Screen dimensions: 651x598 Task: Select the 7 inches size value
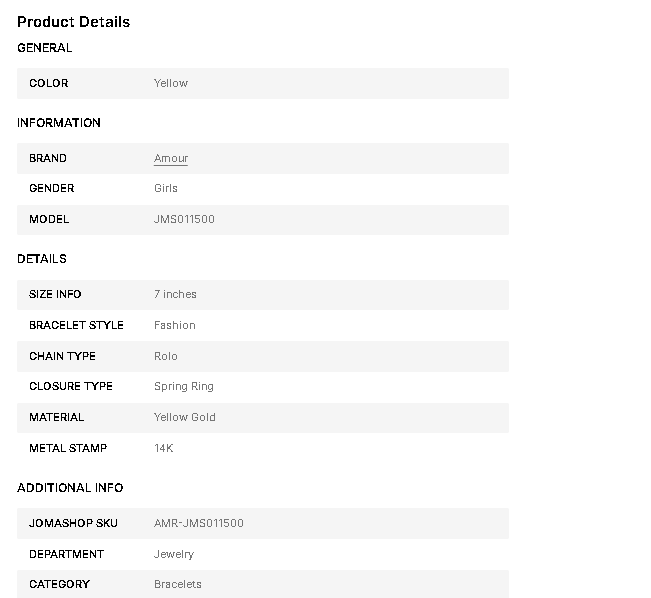[175, 294]
